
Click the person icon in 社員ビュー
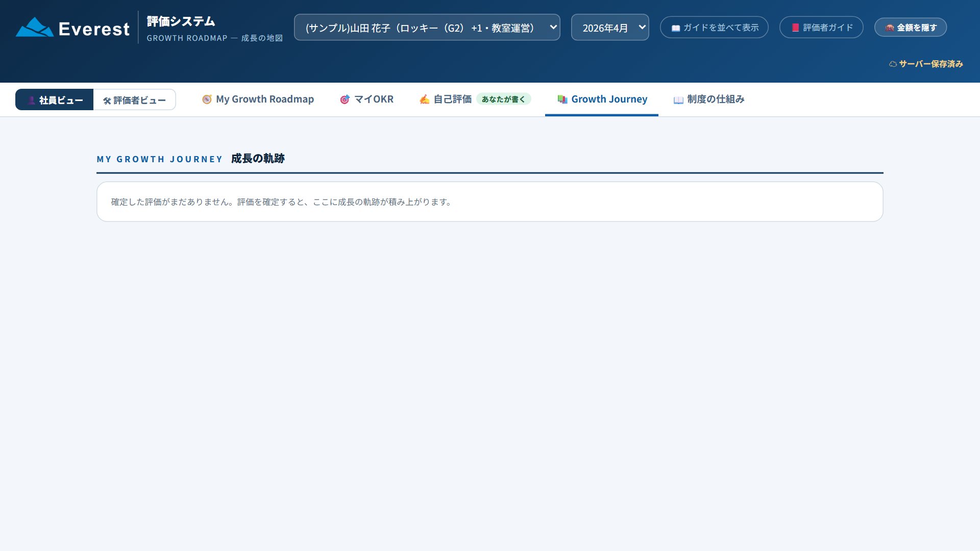(x=32, y=101)
